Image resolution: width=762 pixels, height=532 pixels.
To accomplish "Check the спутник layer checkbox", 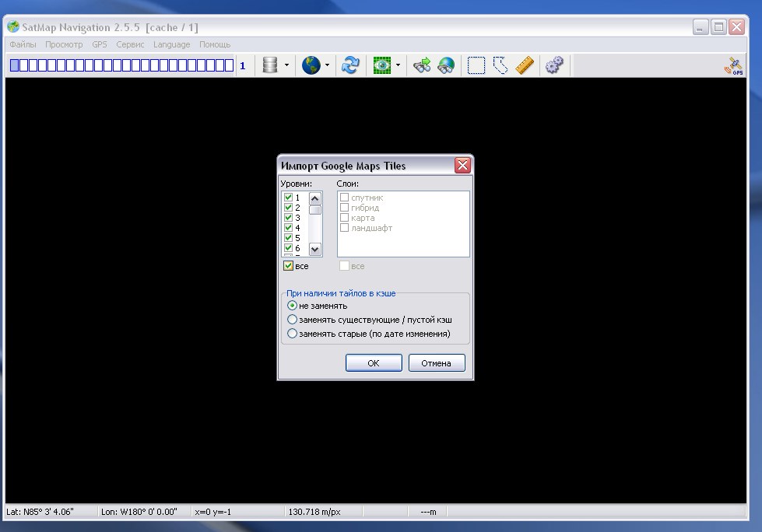I will click(x=344, y=198).
